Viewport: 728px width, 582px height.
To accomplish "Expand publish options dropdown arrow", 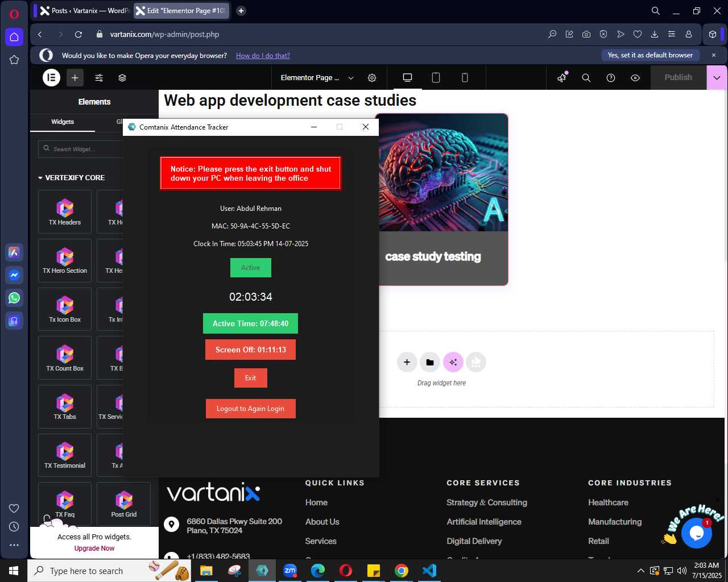I will click(x=717, y=78).
